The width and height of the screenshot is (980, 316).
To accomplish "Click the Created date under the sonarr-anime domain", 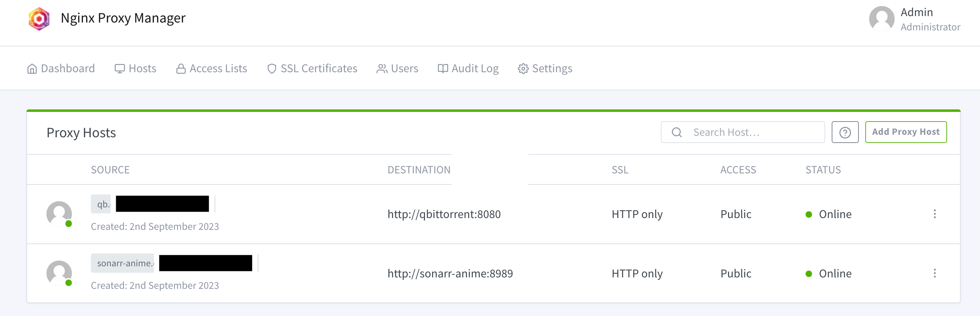I will tap(155, 286).
